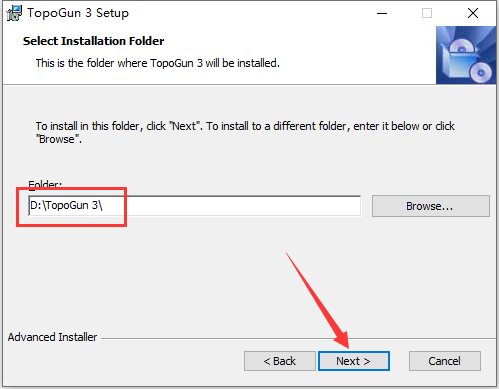The image size is (499, 389).
Task: Click the instruction text mentioning Browse
Action: (x=245, y=132)
